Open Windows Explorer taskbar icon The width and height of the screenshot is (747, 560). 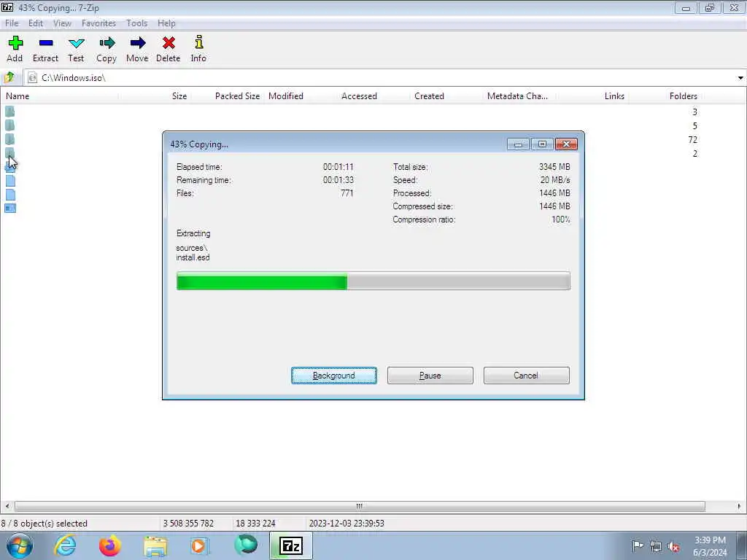(x=156, y=546)
